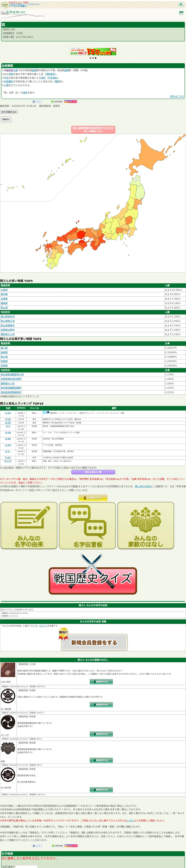Open the 地形 link
Screen dimensions: 186x868
pos(25,93)
